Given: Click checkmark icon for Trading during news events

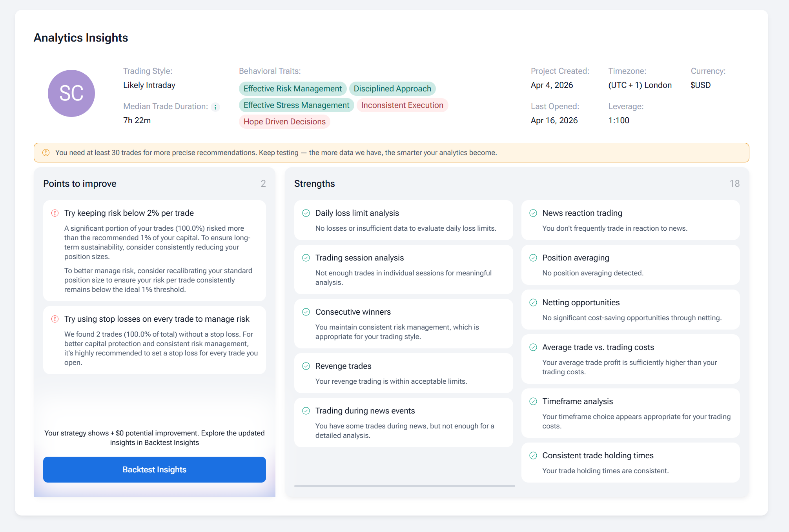Looking at the screenshot, I should tap(306, 411).
